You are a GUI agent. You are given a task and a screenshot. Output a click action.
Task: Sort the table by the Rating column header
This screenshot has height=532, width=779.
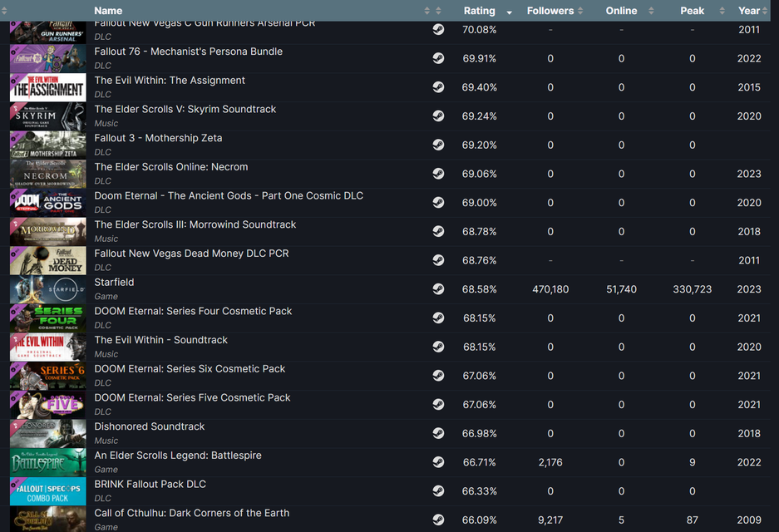point(479,11)
